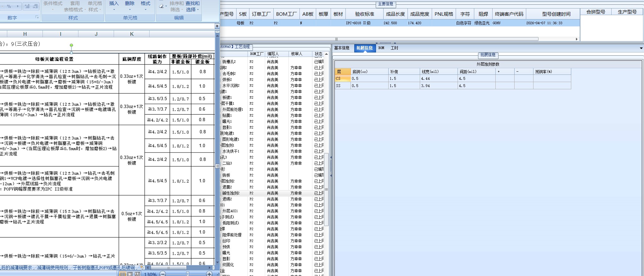Click the comma style icon in Excel ribbon
This screenshot has height=276, width=644.
click(x=17, y=6)
